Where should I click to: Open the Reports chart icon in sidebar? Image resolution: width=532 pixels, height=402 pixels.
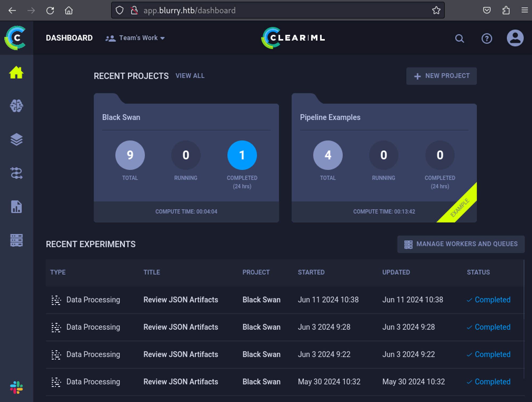coord(16,207)
